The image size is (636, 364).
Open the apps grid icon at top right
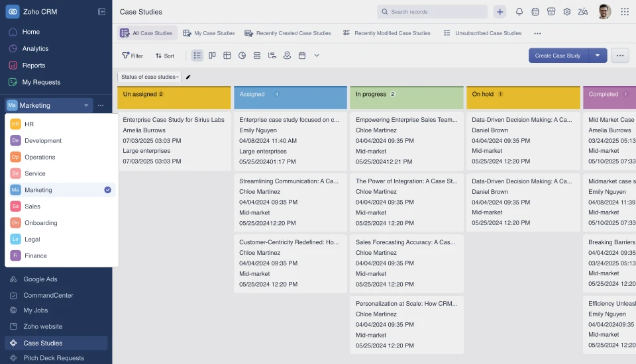625,12
